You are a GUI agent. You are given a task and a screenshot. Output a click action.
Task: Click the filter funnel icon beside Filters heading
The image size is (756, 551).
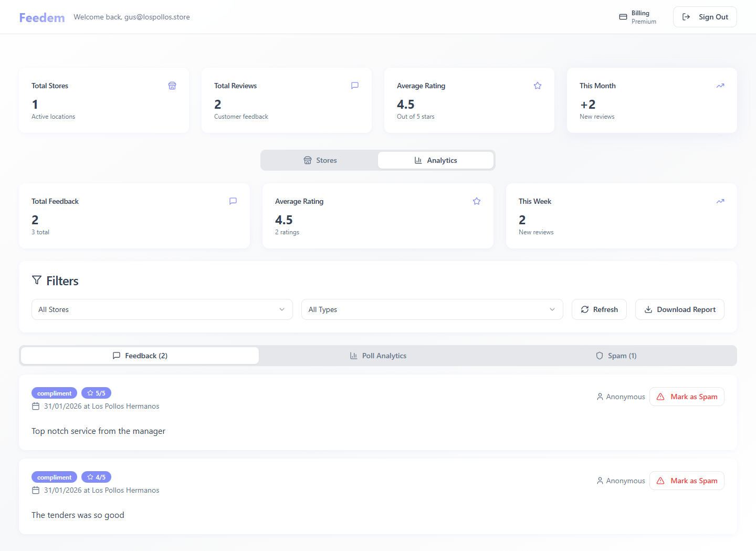tap(37, 280)
